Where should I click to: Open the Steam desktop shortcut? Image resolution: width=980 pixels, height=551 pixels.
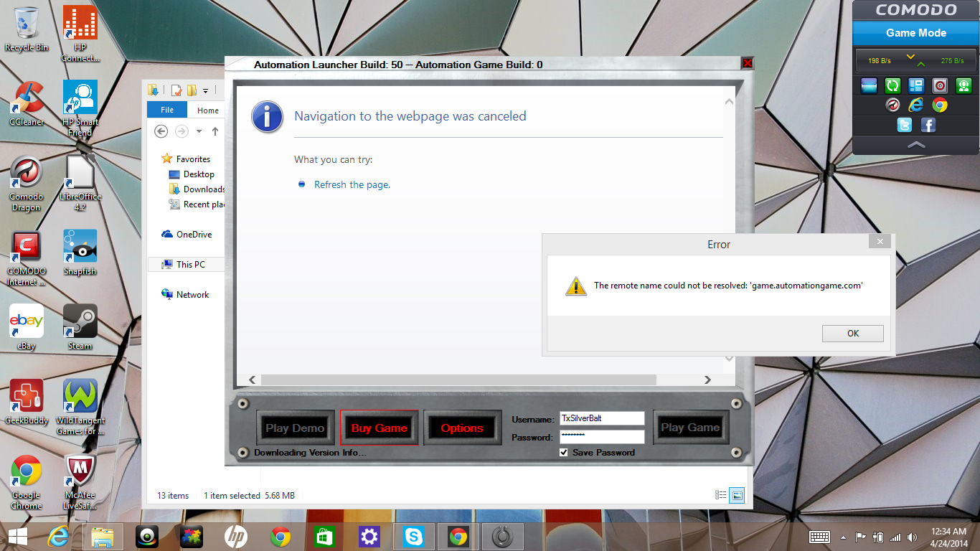80,327
